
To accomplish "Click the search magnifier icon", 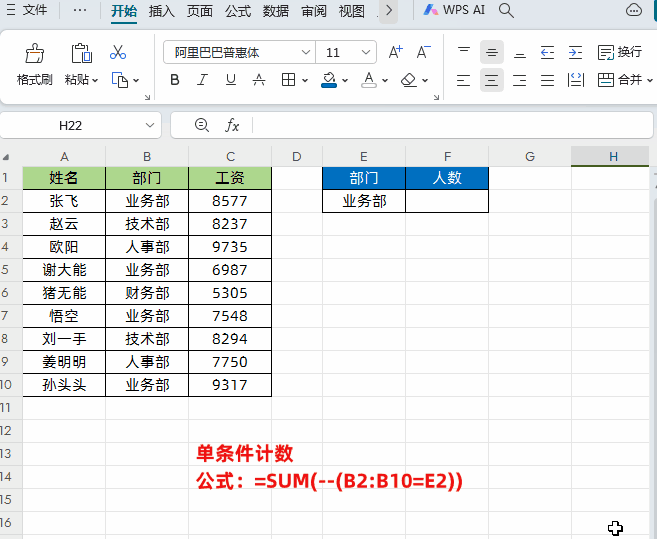I will coord(506,10).
